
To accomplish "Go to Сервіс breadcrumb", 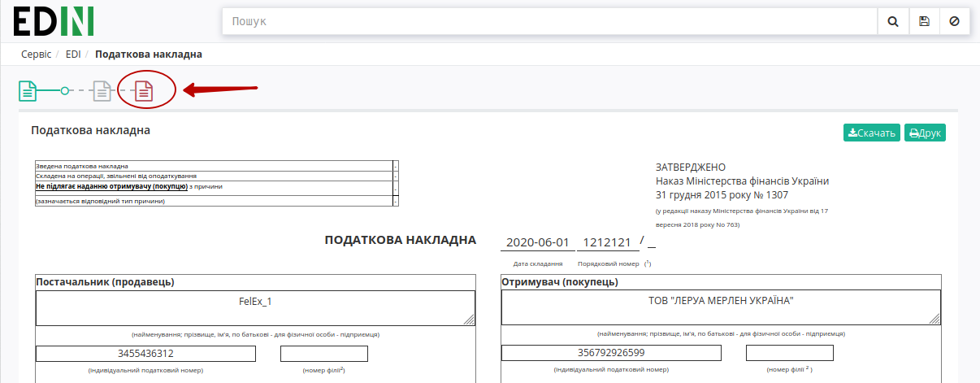I will click(x=37, y=54).
